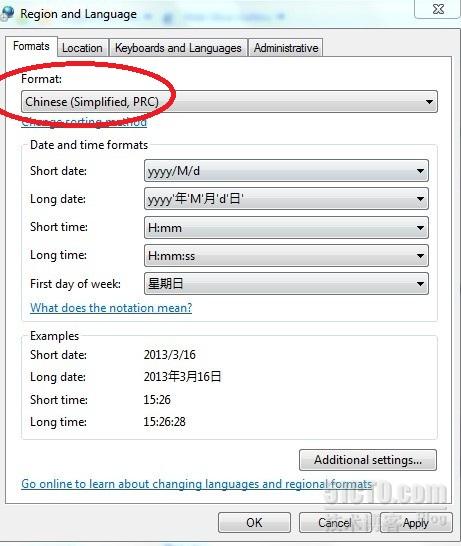Close the Region and Language dialog
Viewport: 461px width, 546px height.
[438, 9]
